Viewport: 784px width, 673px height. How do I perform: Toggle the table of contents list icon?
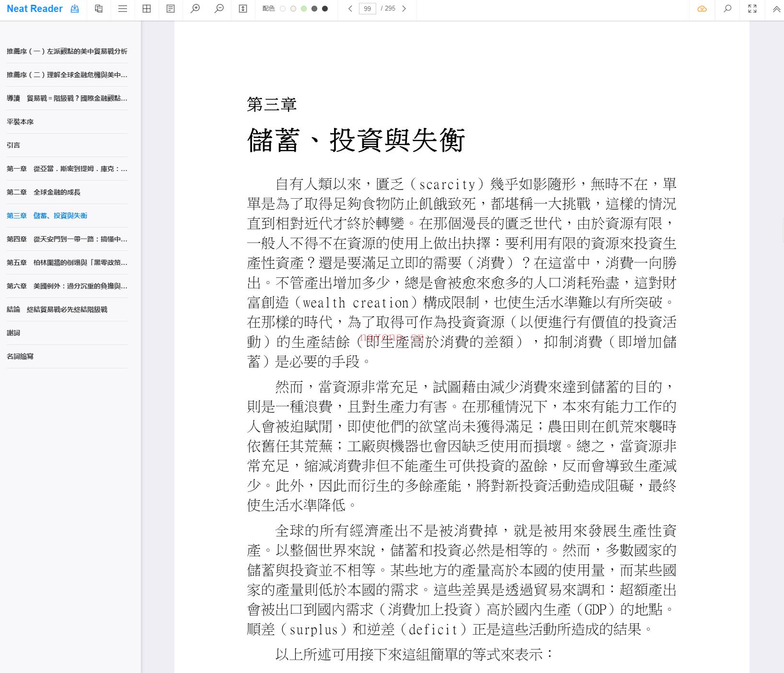pos(123,9)
